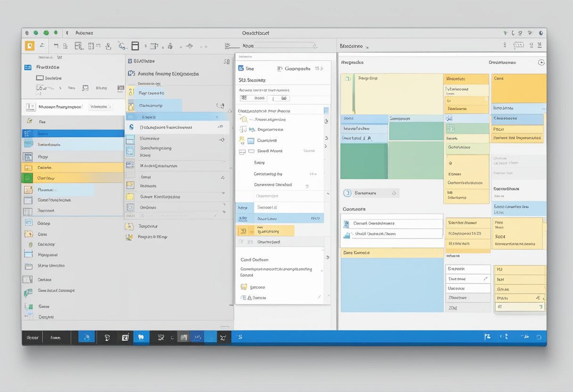Select the orange highlighted tool at toolbar's left end
This screenshot has height=392, width=573.
click(x=29, y=46)
